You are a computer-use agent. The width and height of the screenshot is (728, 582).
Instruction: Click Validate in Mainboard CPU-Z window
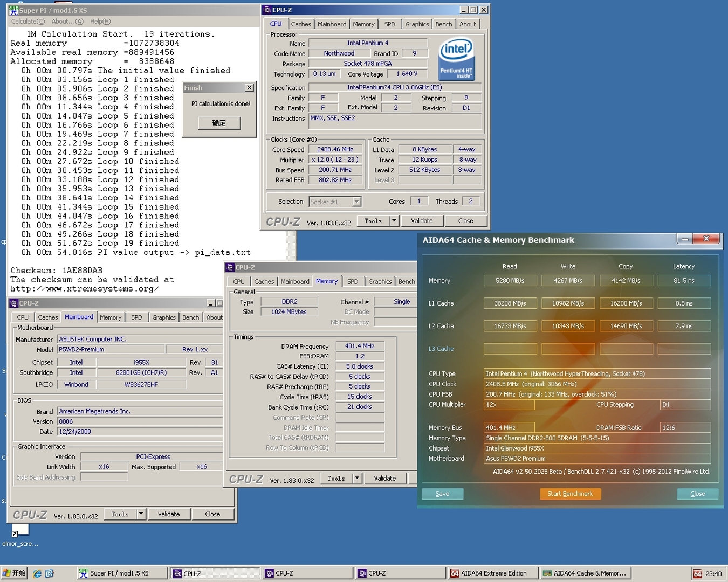tap(169, 515)
